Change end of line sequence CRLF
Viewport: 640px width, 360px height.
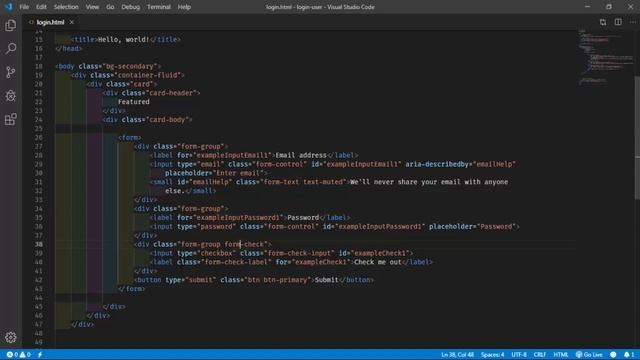click(540, 355)
